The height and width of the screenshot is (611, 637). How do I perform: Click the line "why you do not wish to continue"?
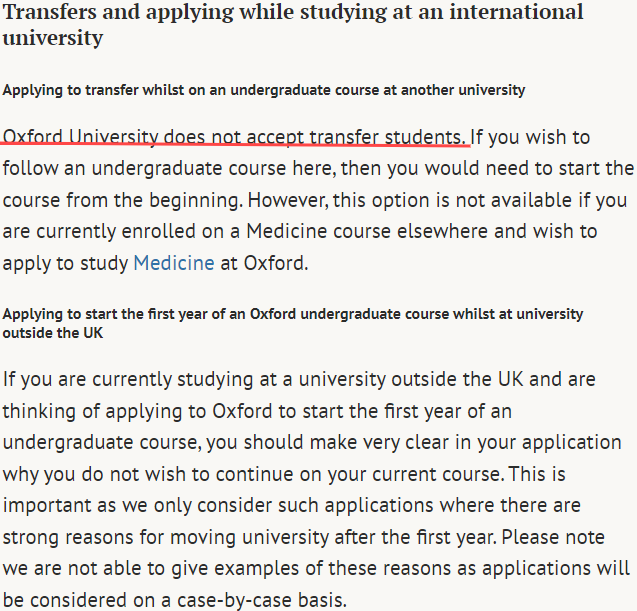[284, 474]
